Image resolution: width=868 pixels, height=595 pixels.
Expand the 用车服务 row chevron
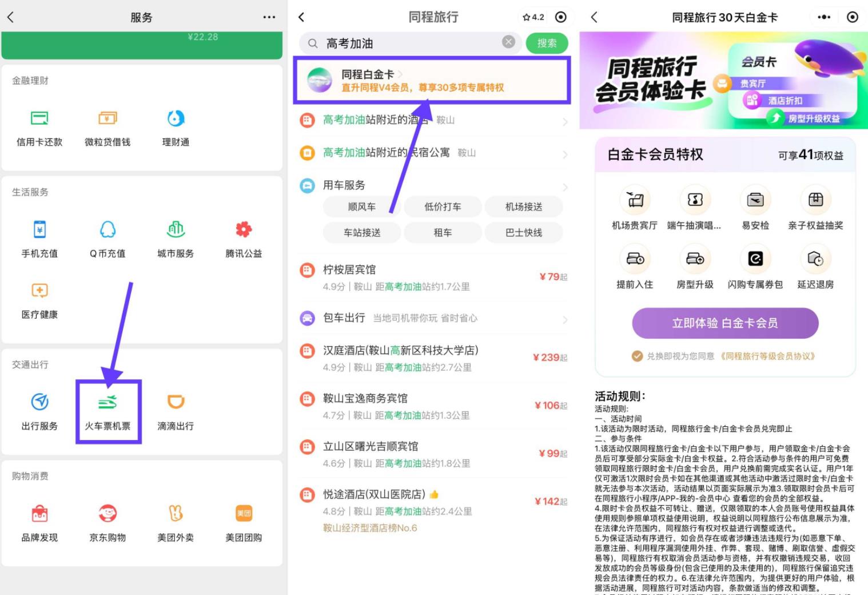(x=565, y=187)
